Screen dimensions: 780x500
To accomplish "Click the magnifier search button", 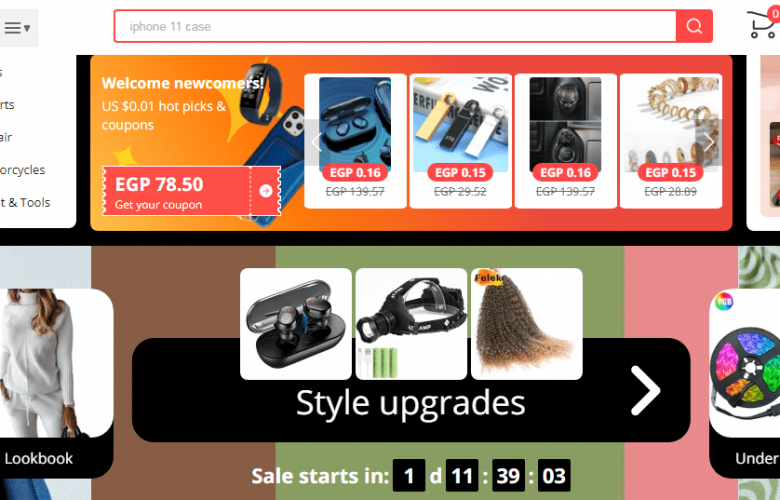I will (x=694, y=26).
